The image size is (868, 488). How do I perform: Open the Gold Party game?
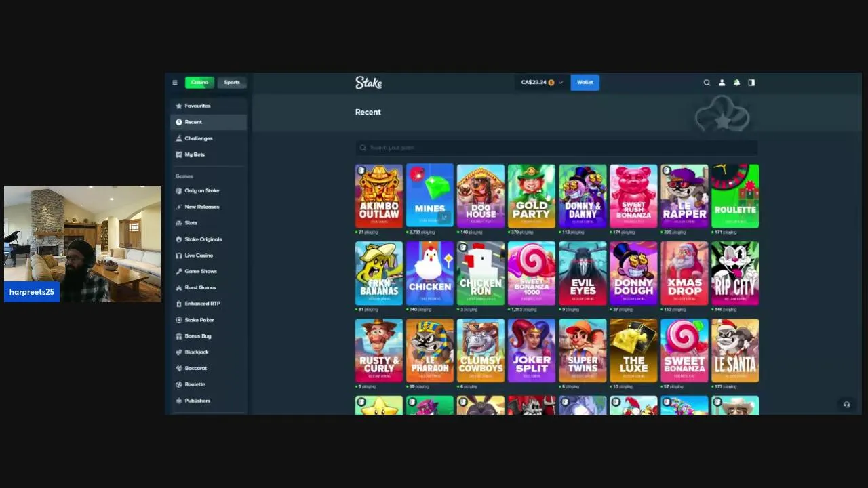[532, 196]
